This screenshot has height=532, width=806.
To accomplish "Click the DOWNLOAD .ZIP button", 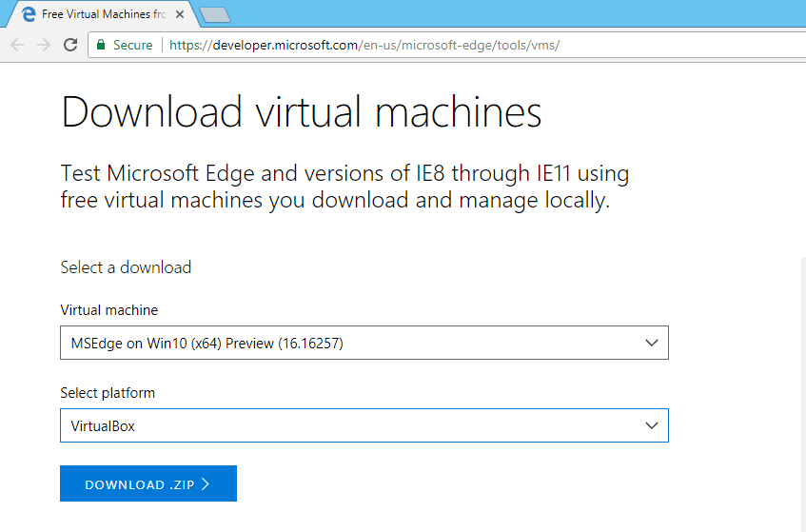I will pos(148,483).
